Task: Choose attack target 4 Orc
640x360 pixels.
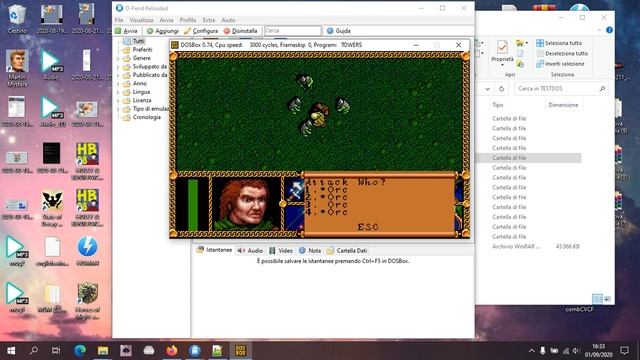Action: (327, 212)
